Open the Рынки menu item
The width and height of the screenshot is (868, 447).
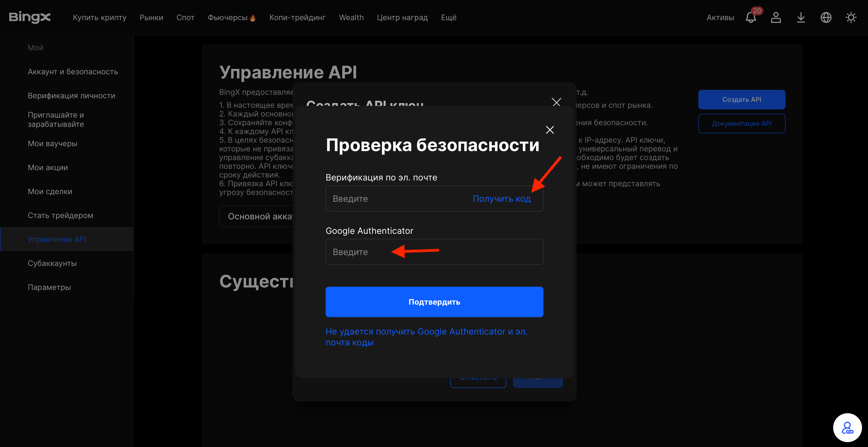coord(151,17)
